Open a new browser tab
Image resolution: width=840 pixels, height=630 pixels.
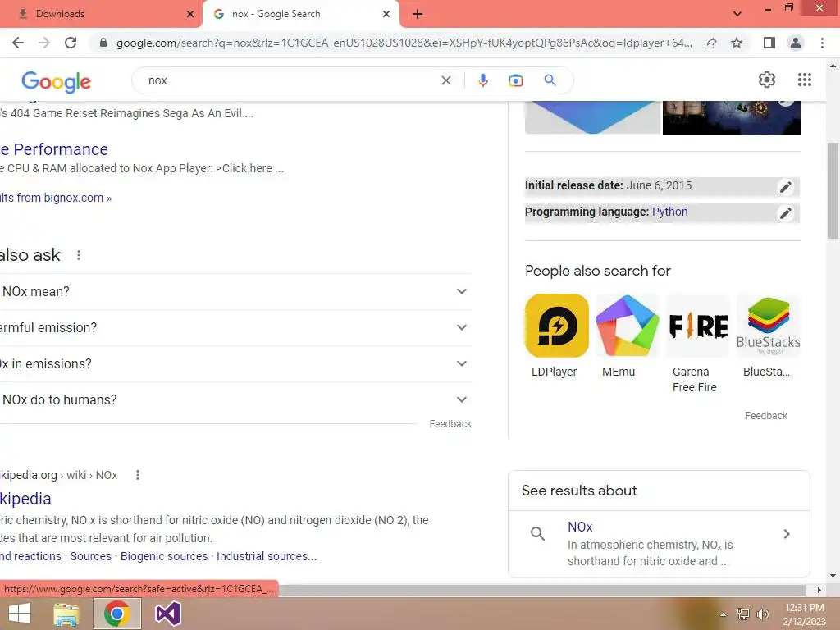click(x=418, y=14)
